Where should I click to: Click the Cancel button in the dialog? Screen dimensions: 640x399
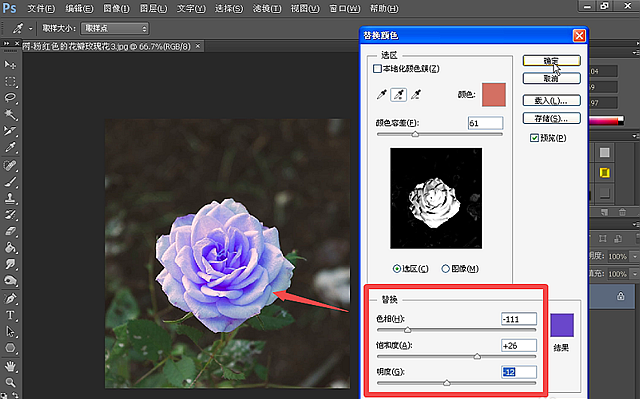tap(551, 78)
